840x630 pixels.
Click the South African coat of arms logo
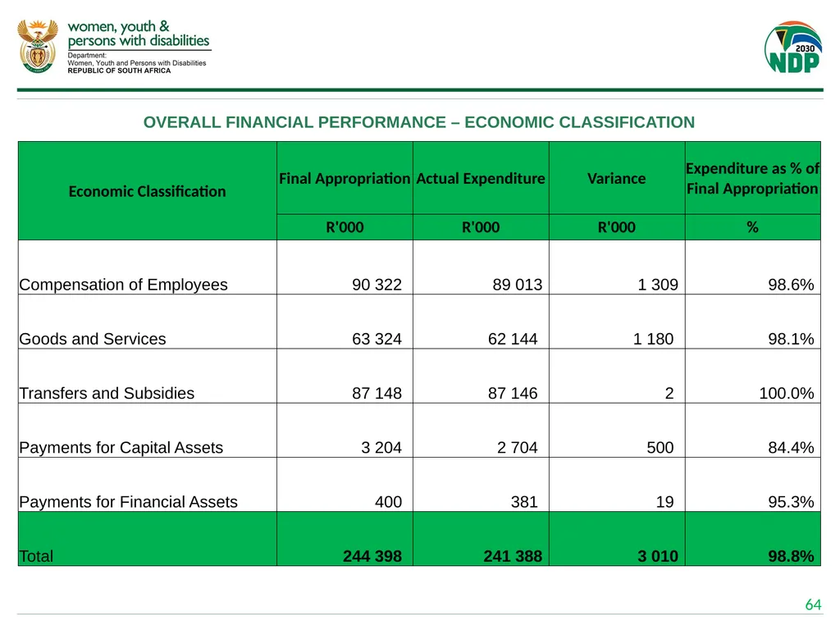[38, 47]
